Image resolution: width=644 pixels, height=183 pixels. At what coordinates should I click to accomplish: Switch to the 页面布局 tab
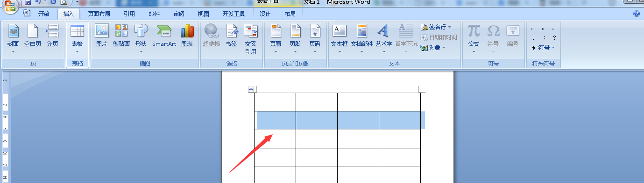99,14
